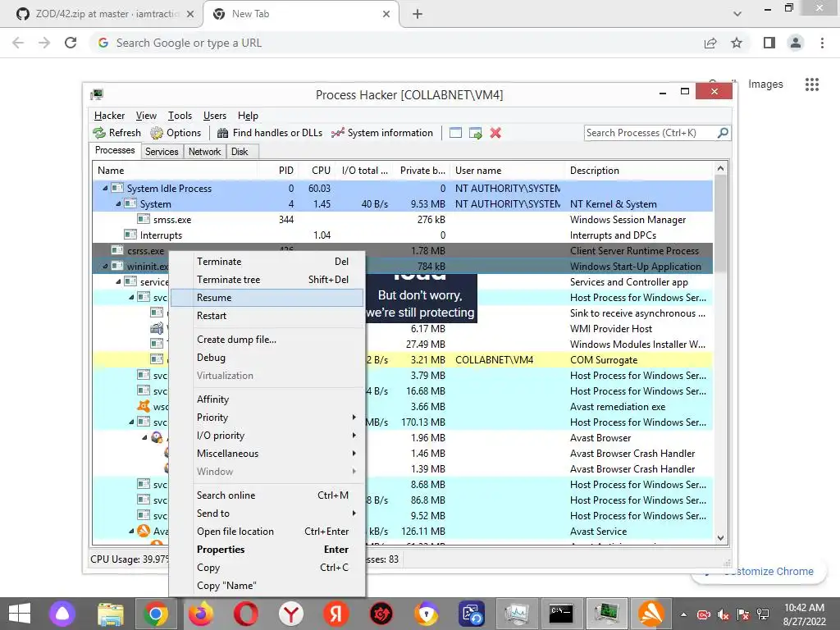Choose Restart in the context menu
840x630 pixels.
click(x=267, y=316)
